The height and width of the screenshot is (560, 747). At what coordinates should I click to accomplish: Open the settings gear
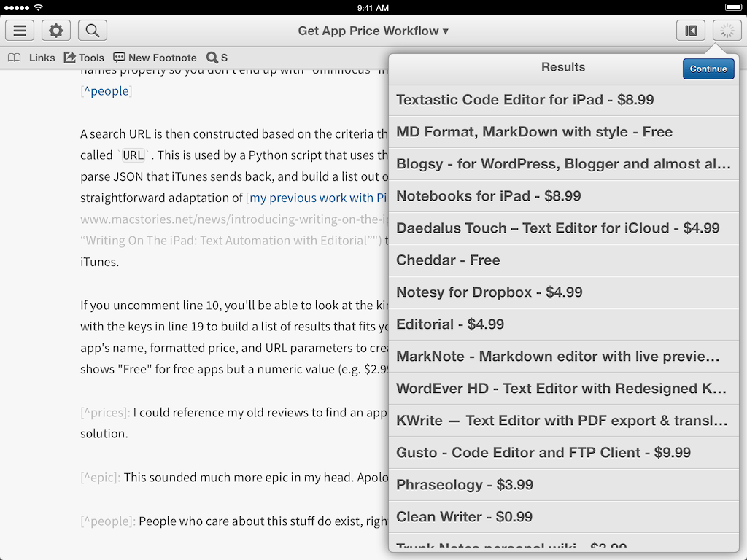point(56,31)
